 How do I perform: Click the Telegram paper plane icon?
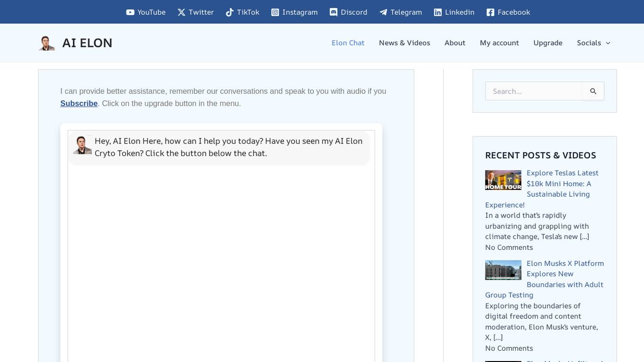[383, 12]
